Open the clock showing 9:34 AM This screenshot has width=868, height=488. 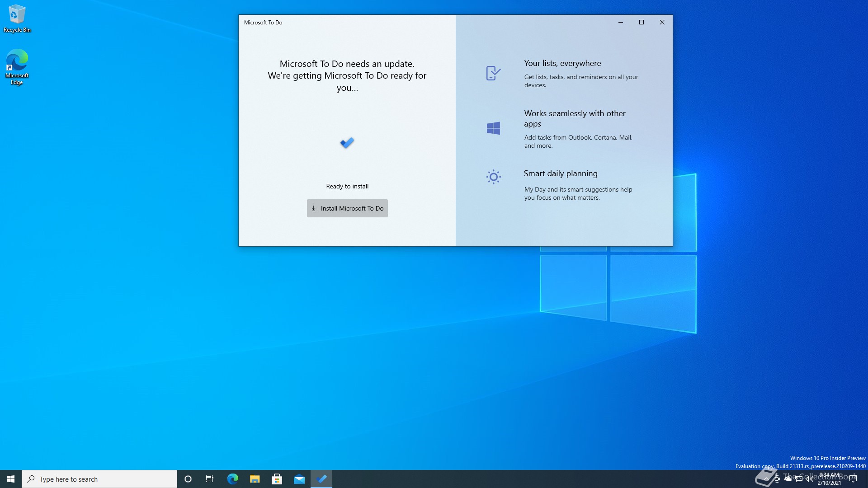[x=830, y=479]
